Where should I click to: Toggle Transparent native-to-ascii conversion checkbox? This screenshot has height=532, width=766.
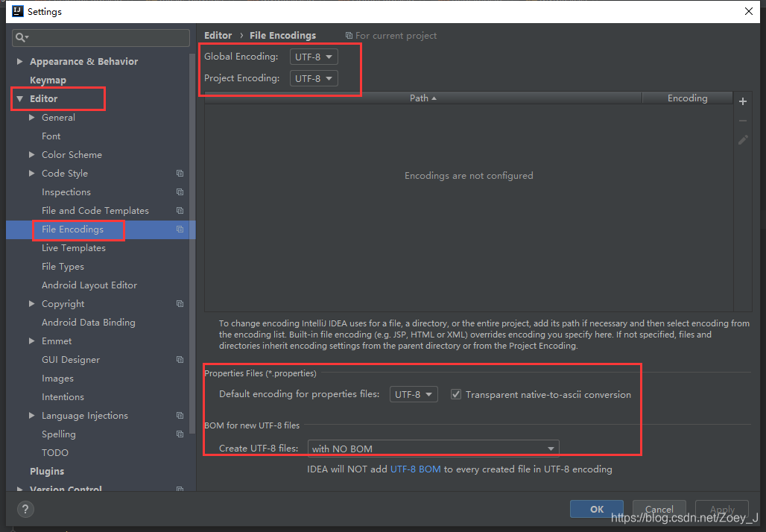pyautogui.click(x=456, y=394)
